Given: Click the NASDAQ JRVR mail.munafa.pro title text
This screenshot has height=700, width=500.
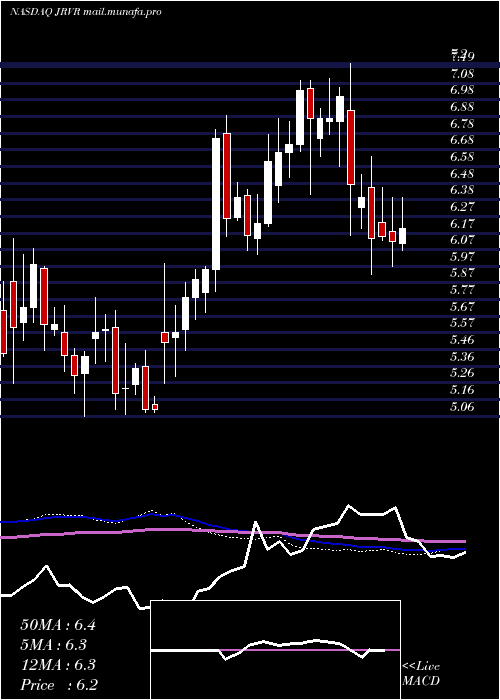Looking at the screenshot, I should click(x=85, y=12).
